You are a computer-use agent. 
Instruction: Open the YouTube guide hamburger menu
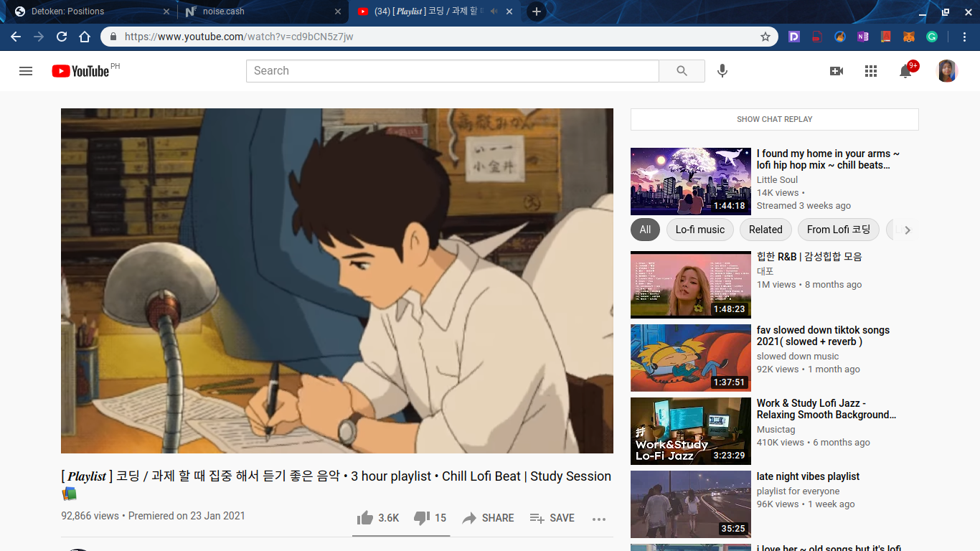coord(26,71)
